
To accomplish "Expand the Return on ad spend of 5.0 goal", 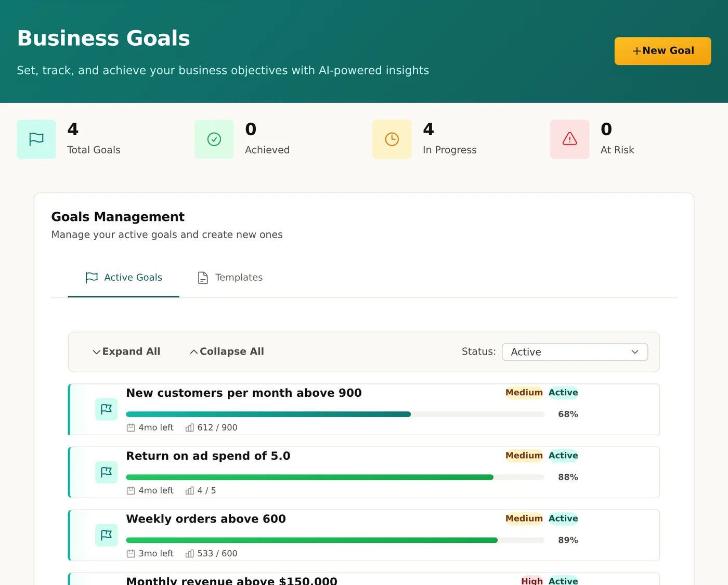I will (364, 472).
